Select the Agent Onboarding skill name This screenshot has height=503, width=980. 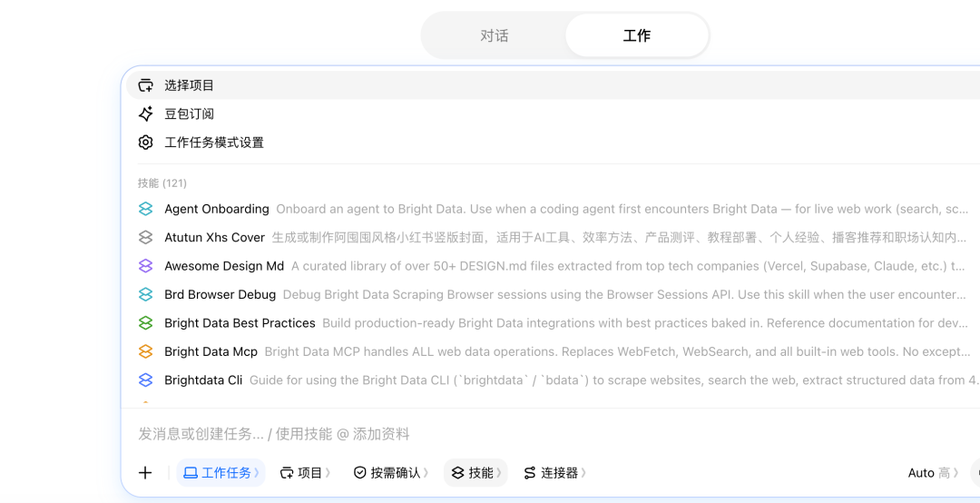(x=217, y=209)
